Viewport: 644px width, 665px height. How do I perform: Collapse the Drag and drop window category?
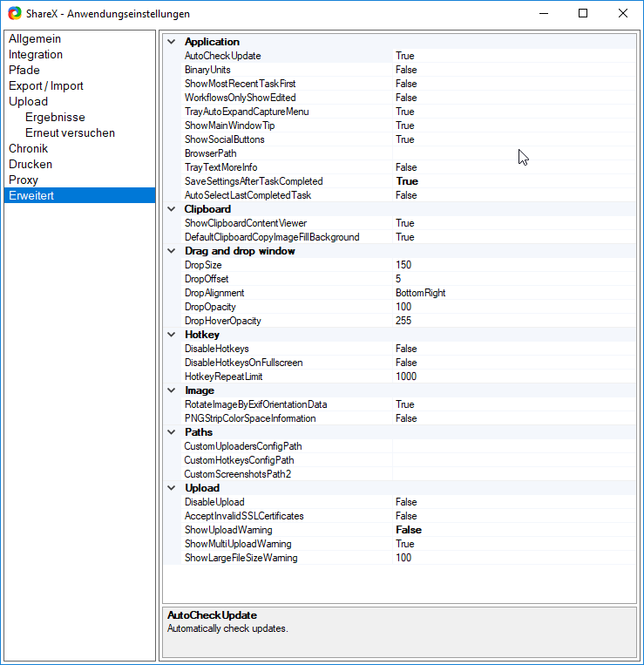172,251
